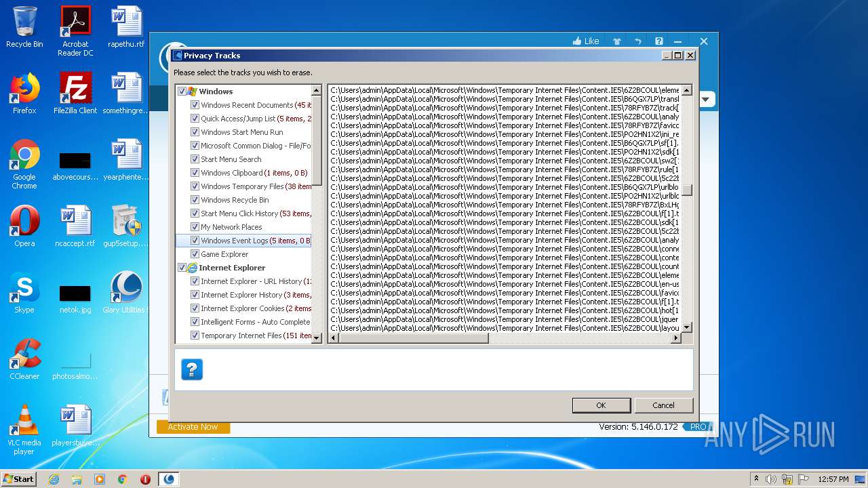Click the undo arrow icon in Glary titlebar
The height and width of the screenshot is (488, 868).
(x=638, y=41)
